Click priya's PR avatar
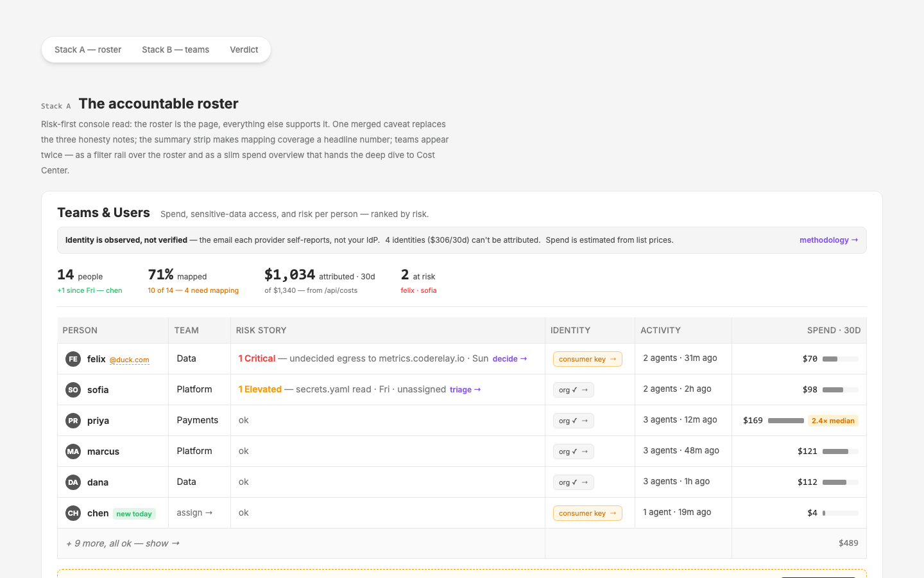 point(73,421)
